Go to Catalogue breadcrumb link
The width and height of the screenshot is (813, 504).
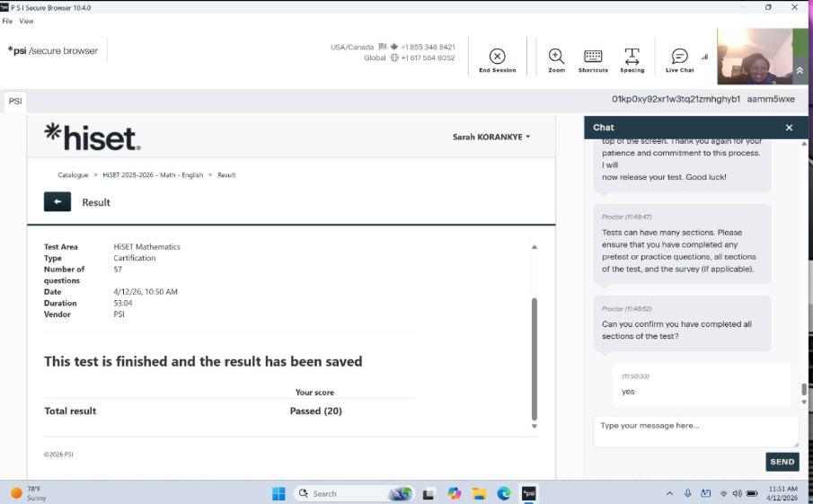(73, 175)
